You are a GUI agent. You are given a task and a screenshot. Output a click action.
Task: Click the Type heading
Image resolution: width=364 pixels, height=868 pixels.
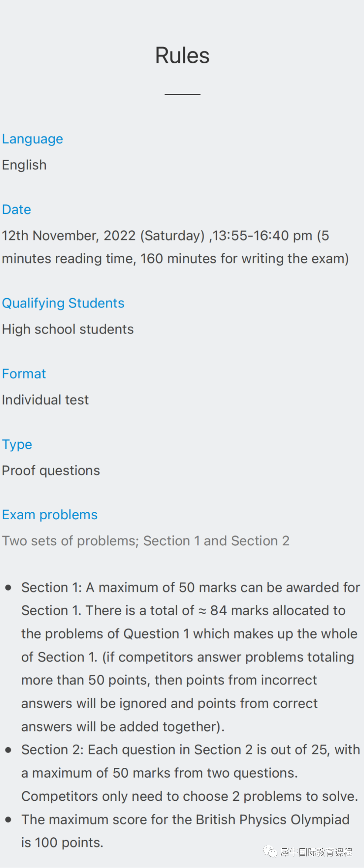[x=17, y=445]
